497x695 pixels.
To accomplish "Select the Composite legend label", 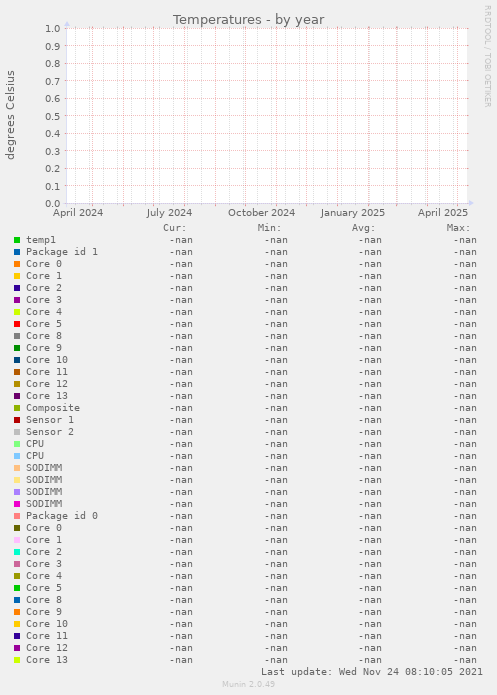I will (x=53, y=408).
